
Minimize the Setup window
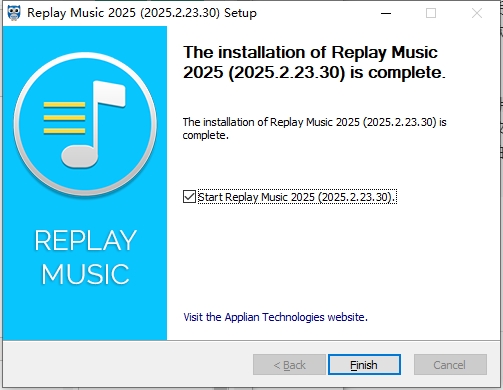pos(386,13)
